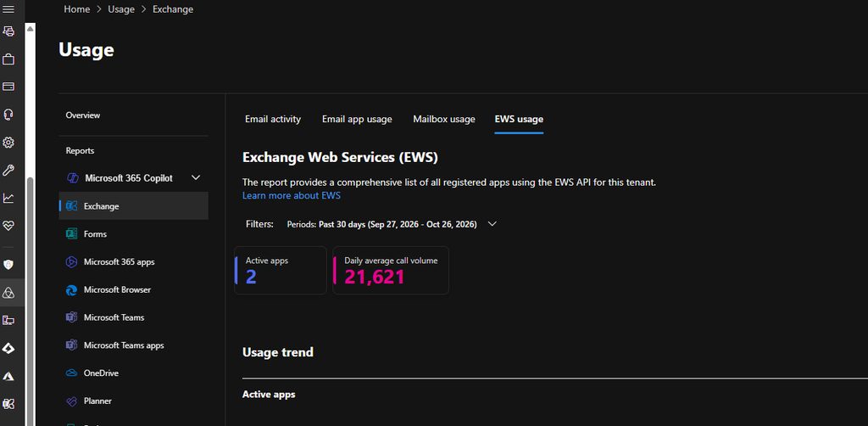868x426 pixels.
Task: Click the Daily average call volume card
Action: coord(391,271)
